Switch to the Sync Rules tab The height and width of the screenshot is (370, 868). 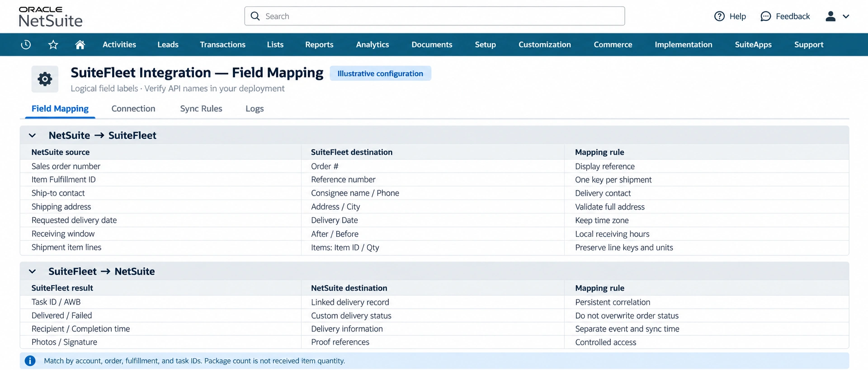click(x=201, y=108)
